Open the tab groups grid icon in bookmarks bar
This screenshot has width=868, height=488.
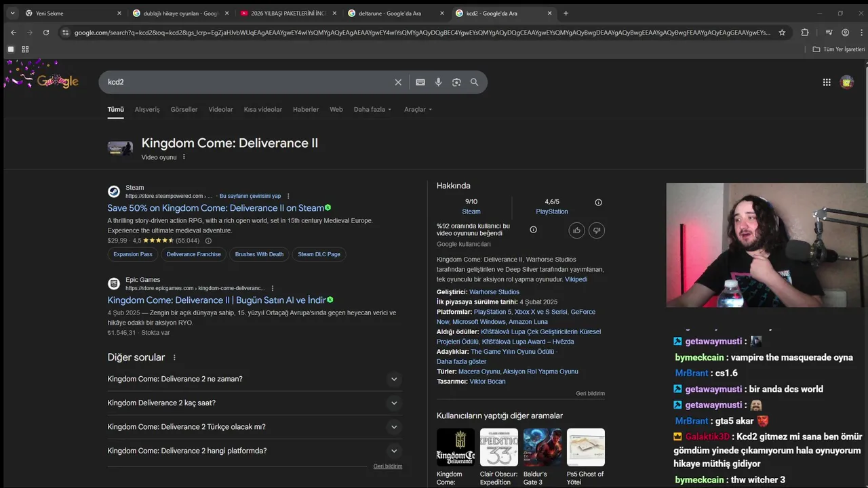point(25,49)
